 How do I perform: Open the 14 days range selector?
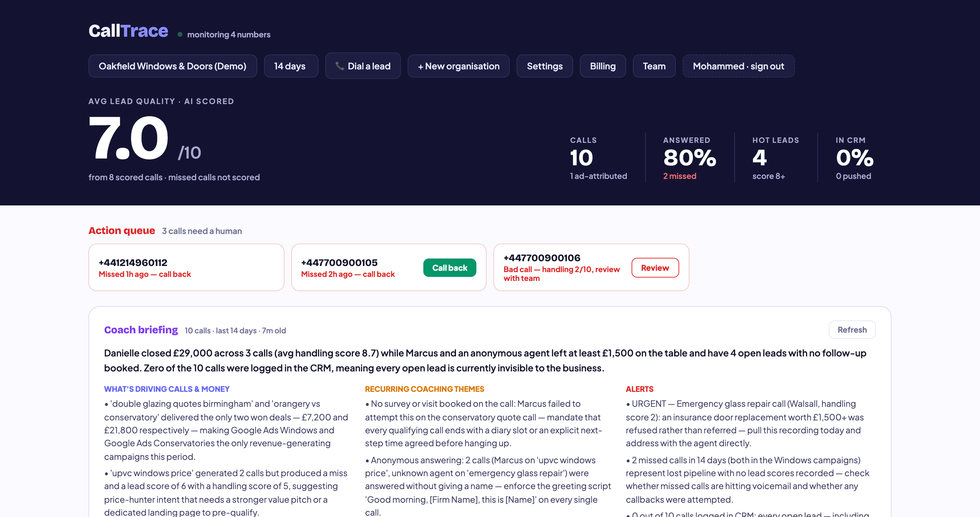click(x=291, y=66)
